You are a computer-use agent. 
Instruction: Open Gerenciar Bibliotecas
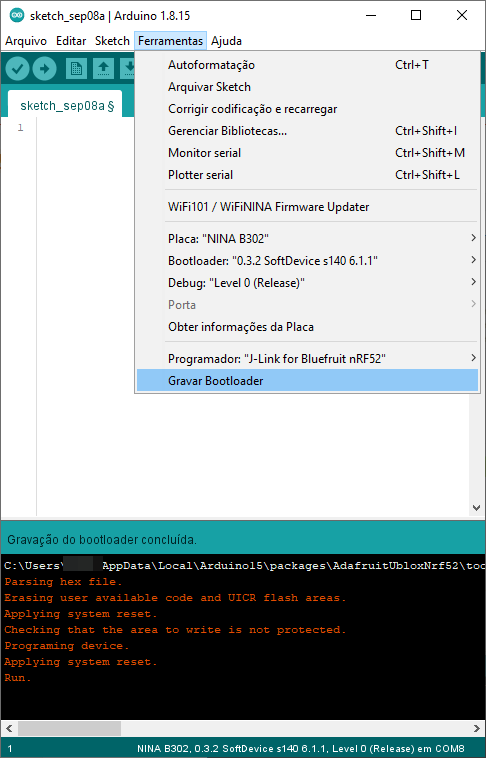tap(307, 131)
